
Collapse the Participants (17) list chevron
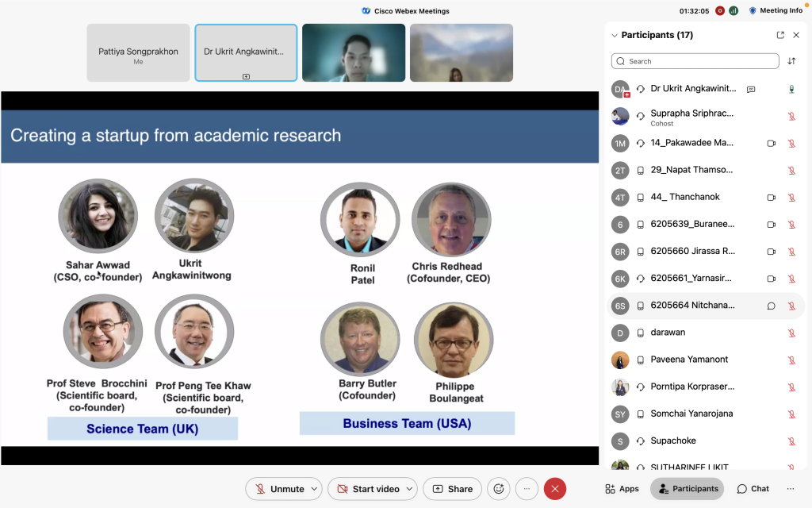614,35
